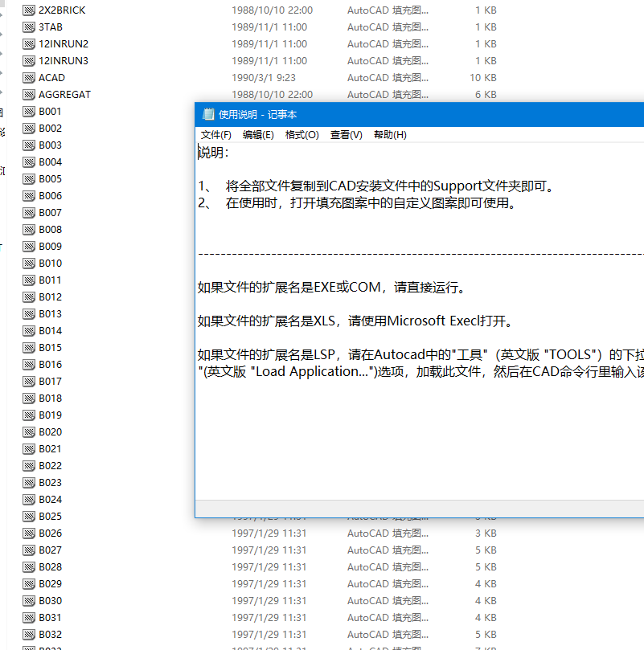Click the B003 file icon
Viewport: 644px width, 650px height.
point(29,145)
